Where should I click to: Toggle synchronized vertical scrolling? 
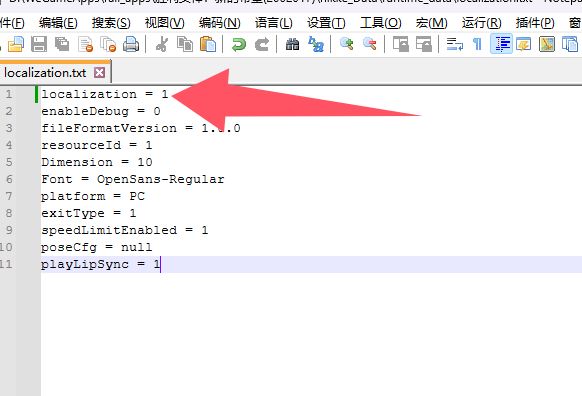tap(400, 44)
